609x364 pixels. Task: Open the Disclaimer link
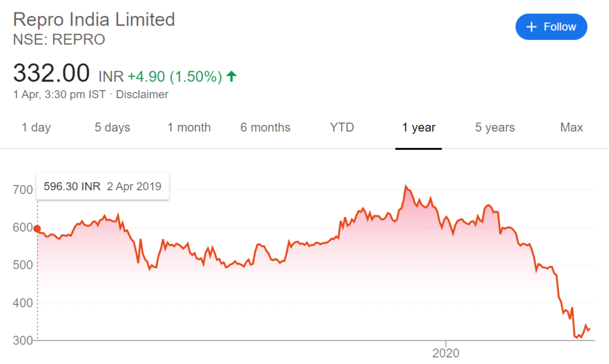click(142, 95)
